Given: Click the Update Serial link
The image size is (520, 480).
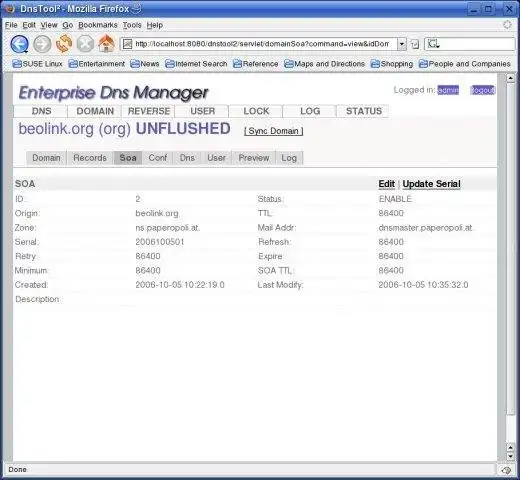Looking at the screenshot, I should point(431,184).
